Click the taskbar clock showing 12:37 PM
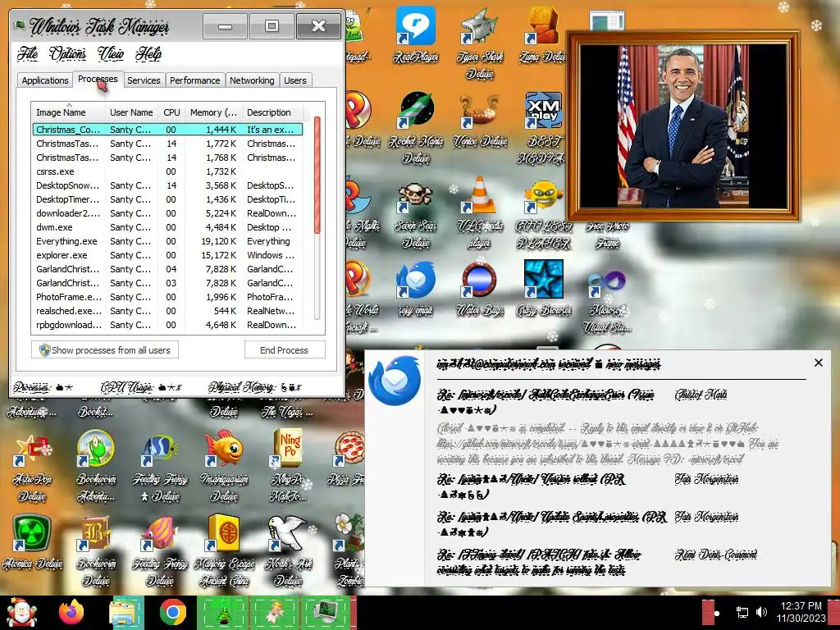 coord(801,612)
